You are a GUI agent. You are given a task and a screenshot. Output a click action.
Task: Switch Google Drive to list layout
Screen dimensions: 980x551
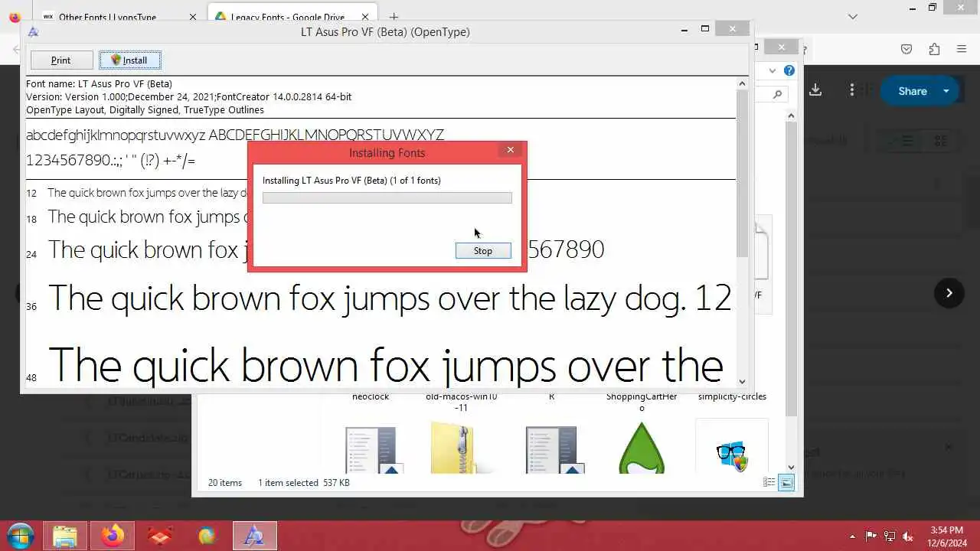(x=907, y=141)
